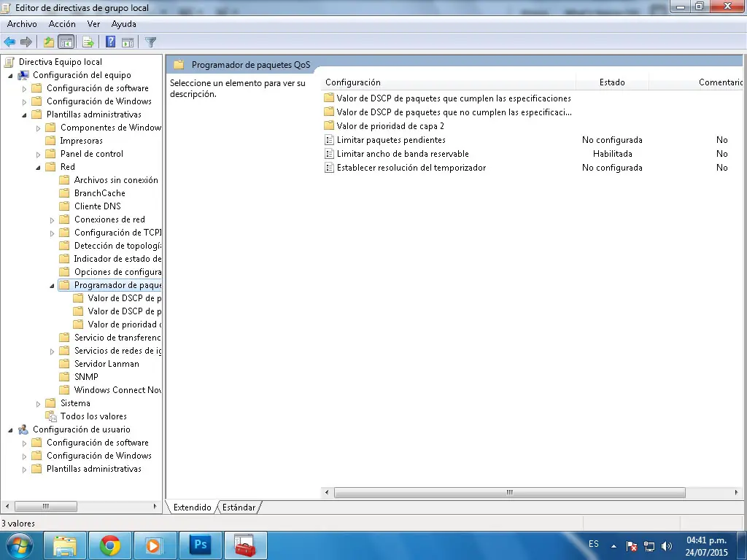The image size is (747, 560).
Task: Select 'Archivos sin conexión' tree item
Action: 116,180
